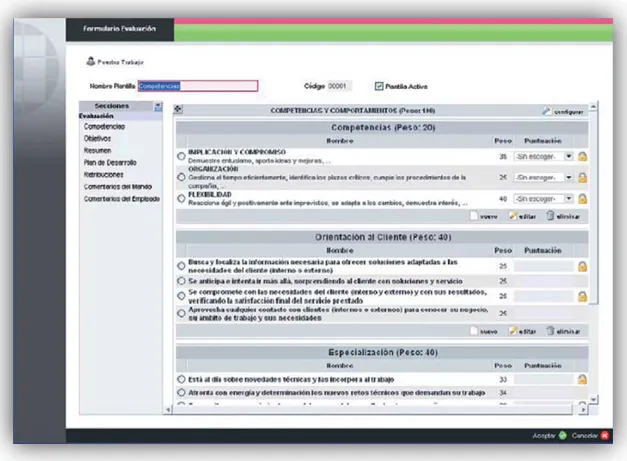Select the Flexibilidad radio button

pos(181,198)
